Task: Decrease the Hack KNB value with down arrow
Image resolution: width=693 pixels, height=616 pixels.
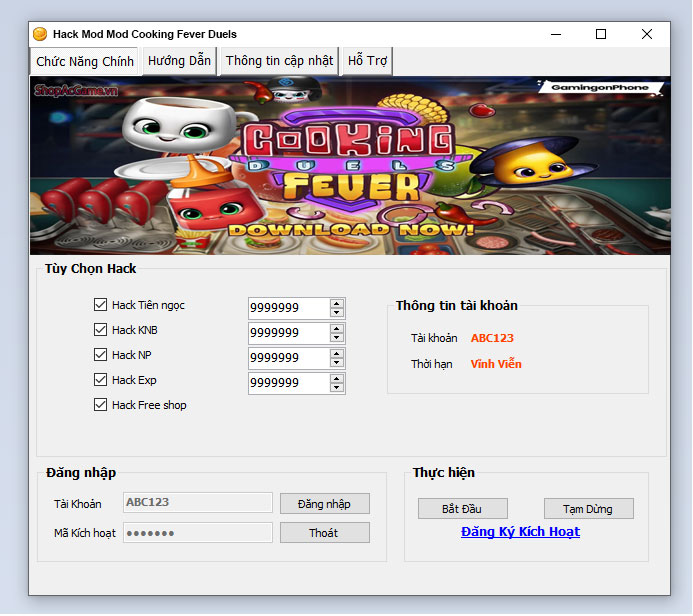Action: [337, 338]
